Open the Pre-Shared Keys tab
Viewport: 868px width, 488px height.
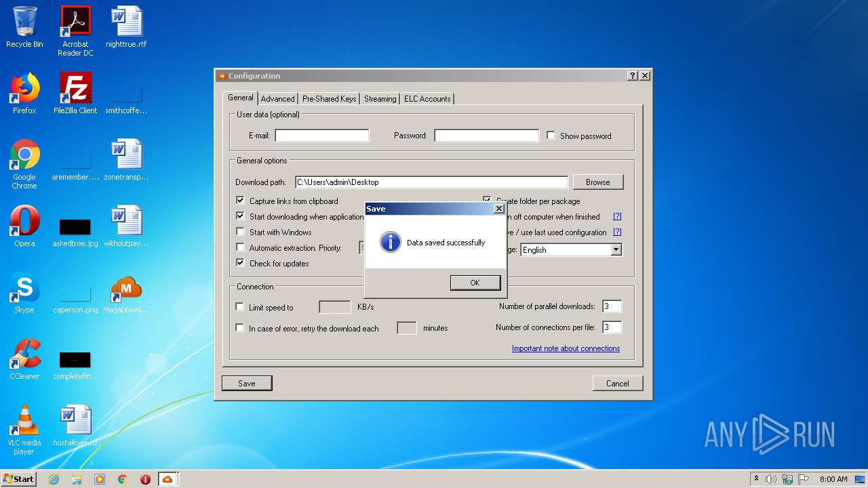tap(330, 99)
